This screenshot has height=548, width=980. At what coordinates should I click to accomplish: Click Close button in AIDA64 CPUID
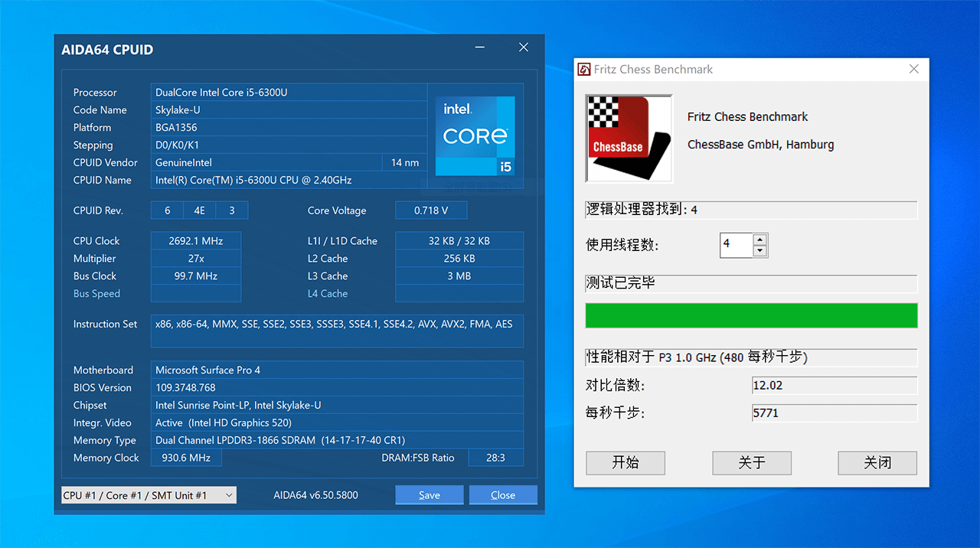pos(503,495)
